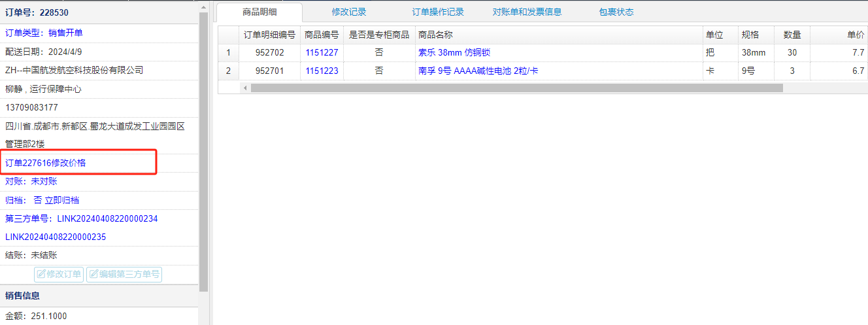Click the 订单类型：销售开单 row
Image resolution: width=868 pixels, height=325 pixels.
tap(99, 33)
